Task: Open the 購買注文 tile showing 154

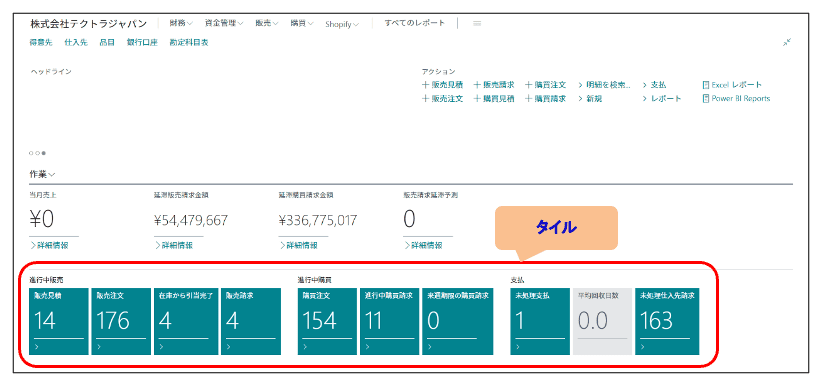Action: click(327, 321)
